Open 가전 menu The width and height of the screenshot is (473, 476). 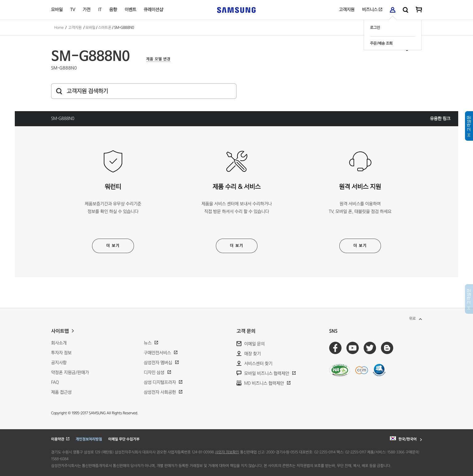coord(87,10)
